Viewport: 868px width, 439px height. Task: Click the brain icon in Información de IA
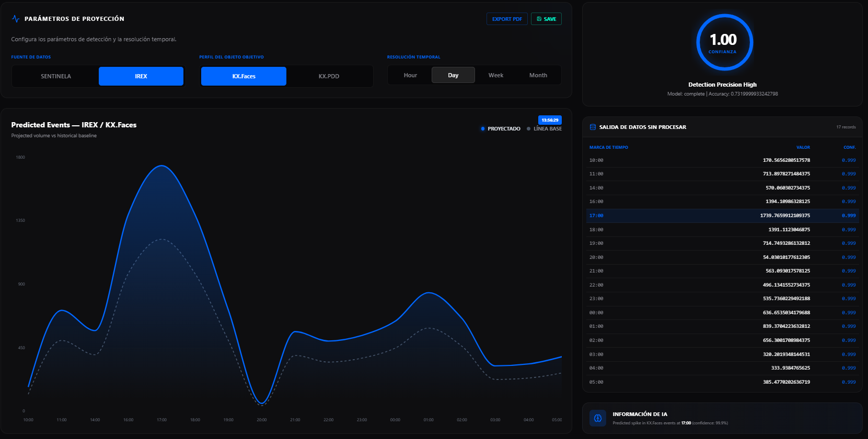point(598,418)
